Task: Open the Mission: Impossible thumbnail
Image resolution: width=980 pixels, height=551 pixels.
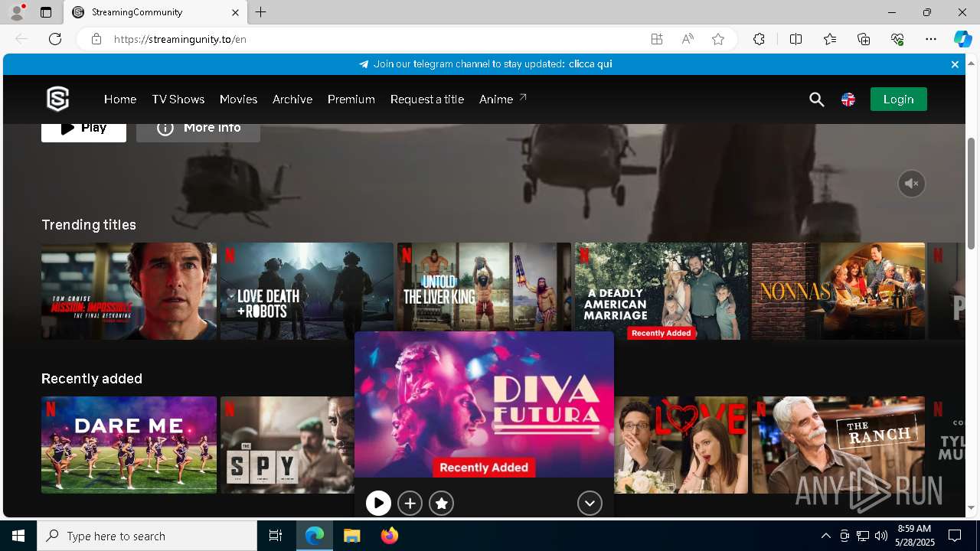Action: [x=129, y=291]
